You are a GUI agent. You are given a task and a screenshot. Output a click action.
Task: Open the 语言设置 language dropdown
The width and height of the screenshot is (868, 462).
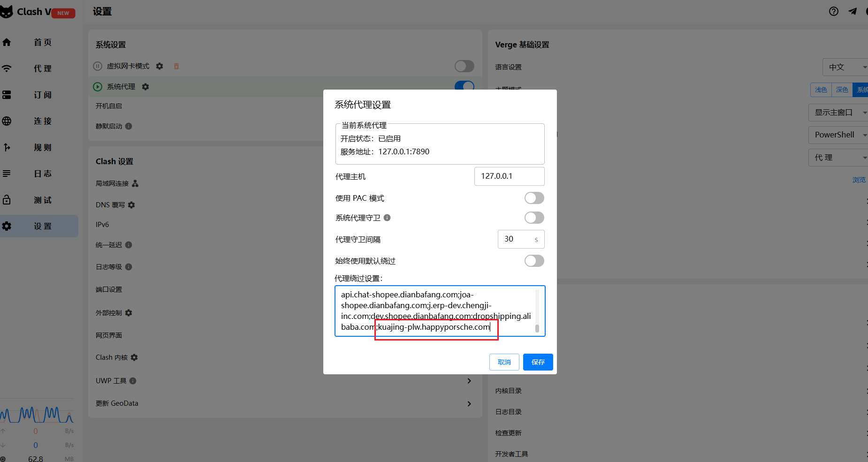click(x=845, y=67)
